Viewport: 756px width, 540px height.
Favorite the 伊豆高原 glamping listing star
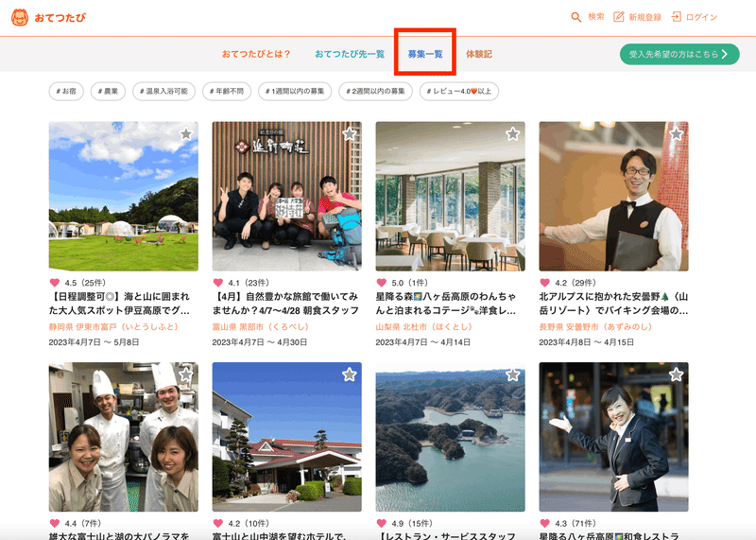186,134
